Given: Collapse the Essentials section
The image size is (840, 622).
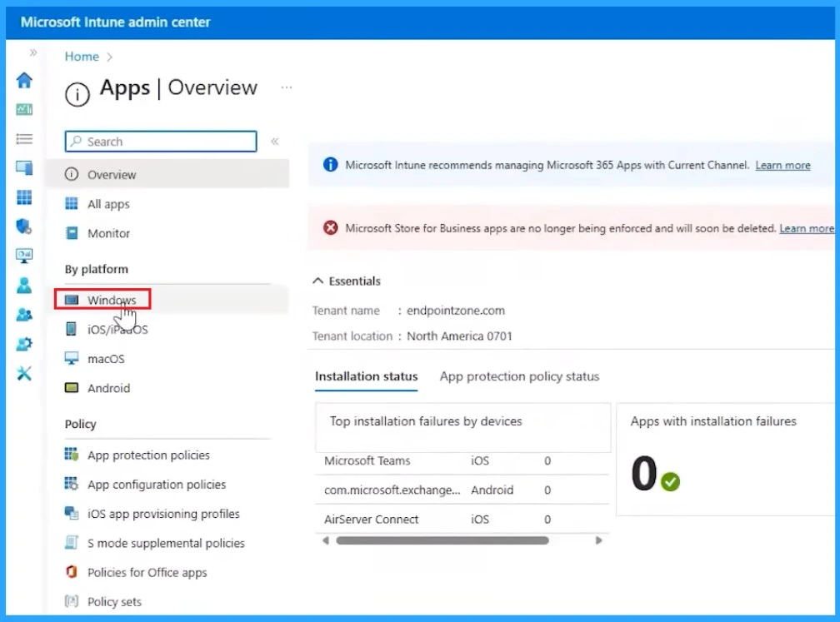Looking at the screenshot, I should [317, 281].
